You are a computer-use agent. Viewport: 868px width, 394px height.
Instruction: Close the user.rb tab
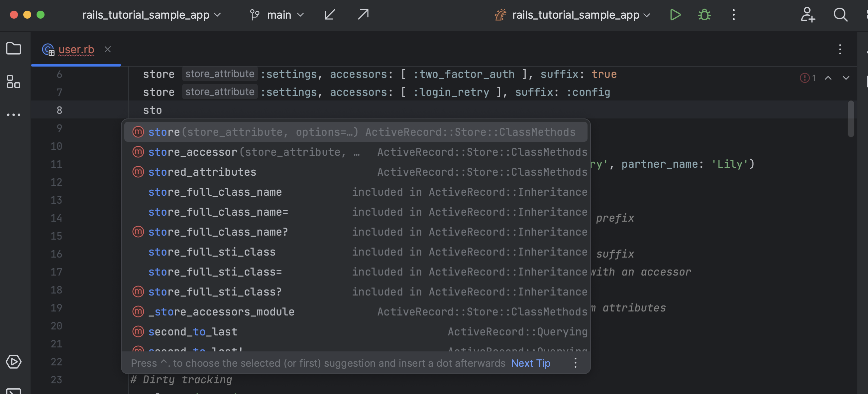coord(107,50)
